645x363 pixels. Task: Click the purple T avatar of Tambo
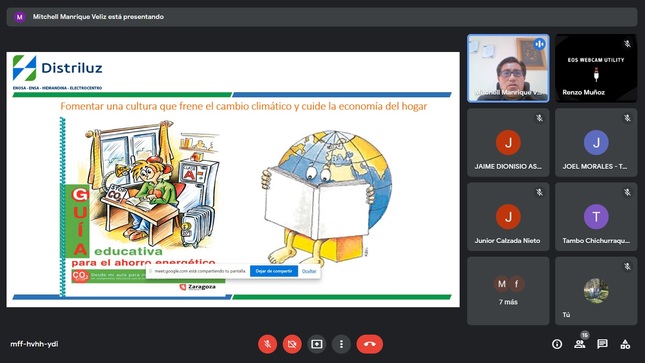596,216
